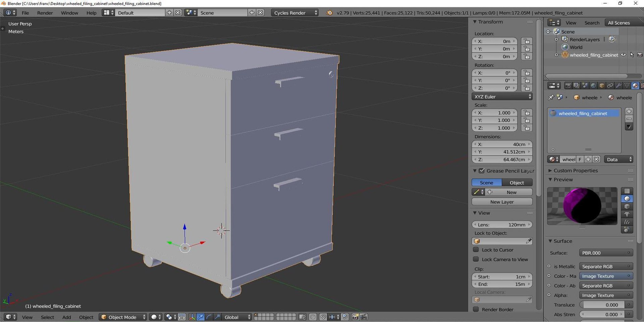Enable Lock Camera to View checkbox
The height and width of the screenshot is (322, 644).
pyautogui.click(x=476, y=259)
